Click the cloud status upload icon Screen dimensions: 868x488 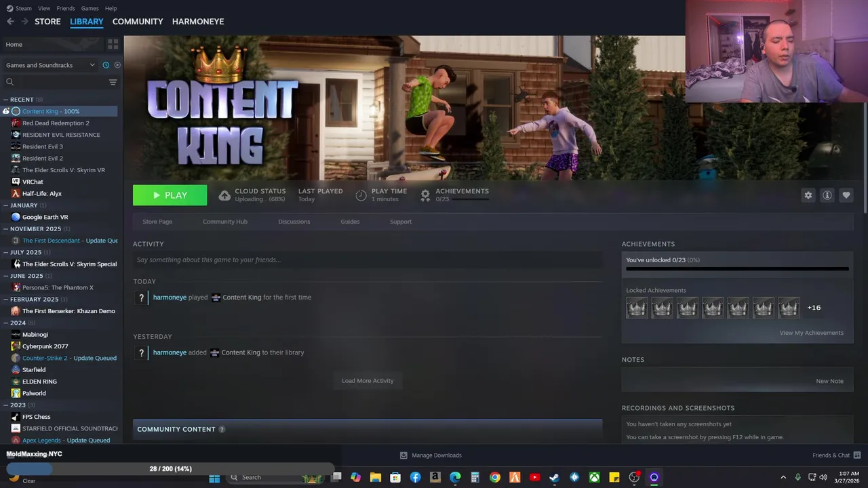click(x=224, y=195)
